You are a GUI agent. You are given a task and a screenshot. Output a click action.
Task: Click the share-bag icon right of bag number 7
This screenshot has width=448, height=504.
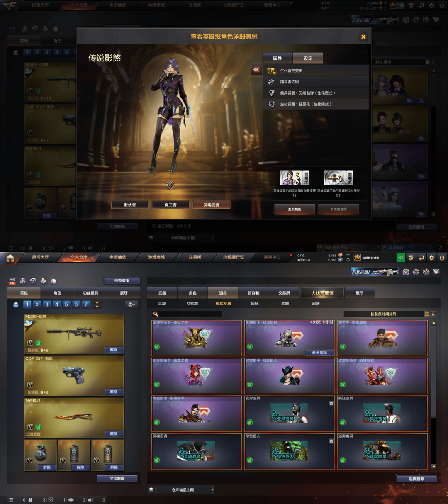(131, 304)
